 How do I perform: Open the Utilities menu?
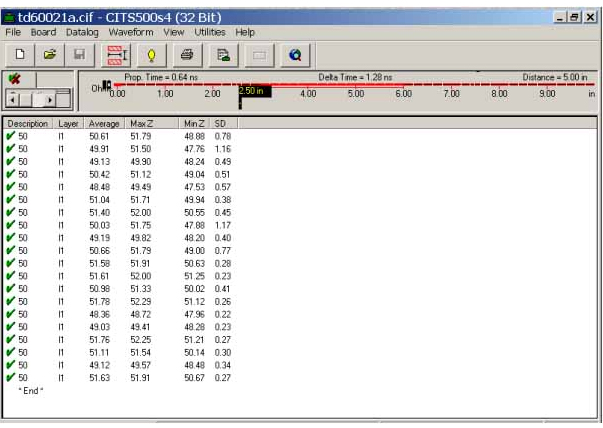coord(210,32)
